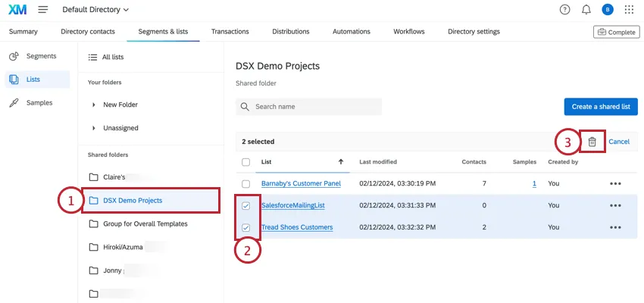Viewport: 644px width, 303px height.
Task: Toggle the select-all header checkbox
Action: pos(245,162)
